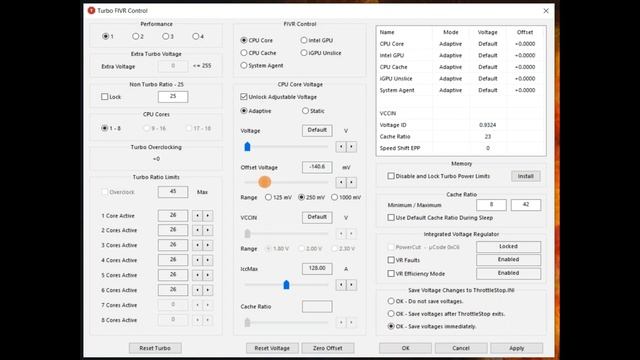The width and height of the screenshot is (640, 360).
Task: Decrease Offset Voltage with left arrow
Action: 341,182
